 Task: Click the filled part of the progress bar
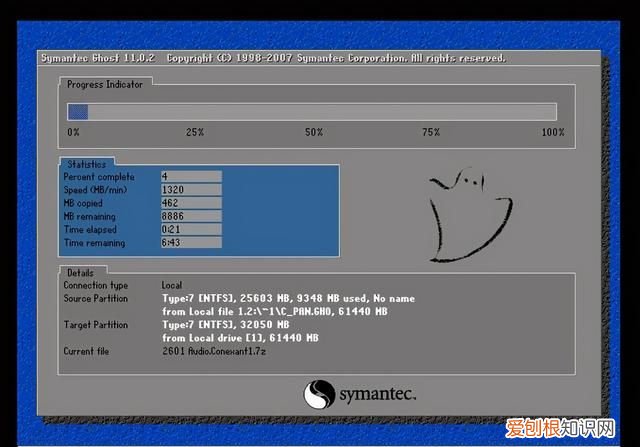pos(77,112)
